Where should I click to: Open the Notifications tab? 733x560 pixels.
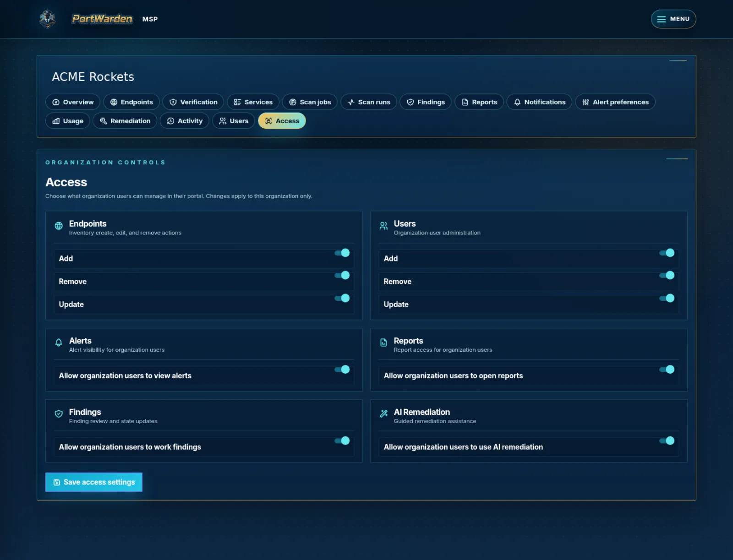click(539, 102)
